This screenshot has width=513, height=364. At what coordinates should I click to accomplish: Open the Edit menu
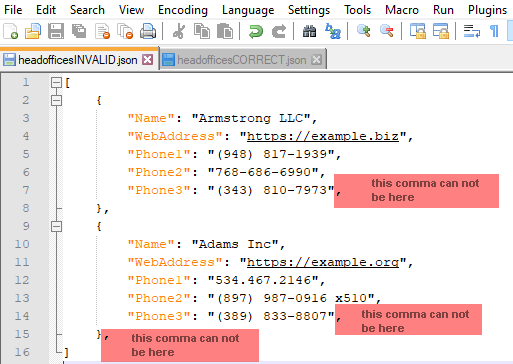point(46,10)
